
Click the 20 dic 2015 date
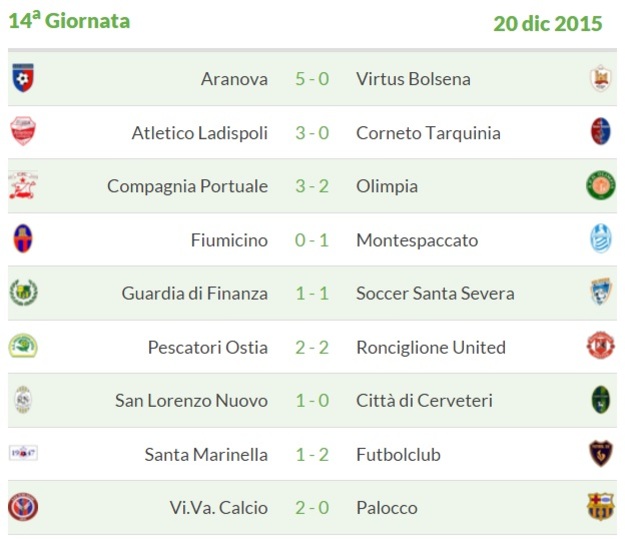coord(547,23)
